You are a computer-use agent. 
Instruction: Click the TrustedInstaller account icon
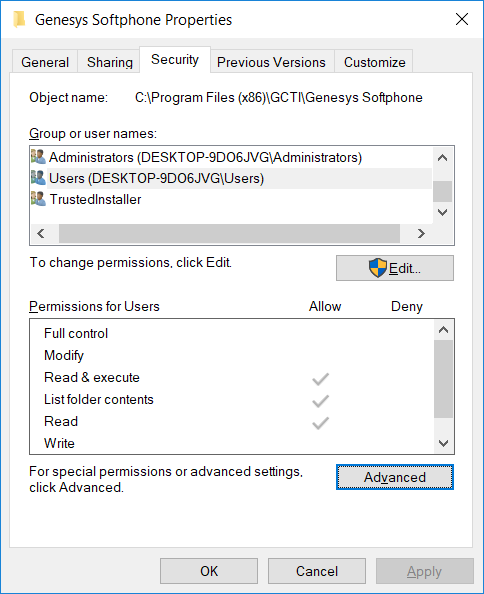click(x=38, y=199)
